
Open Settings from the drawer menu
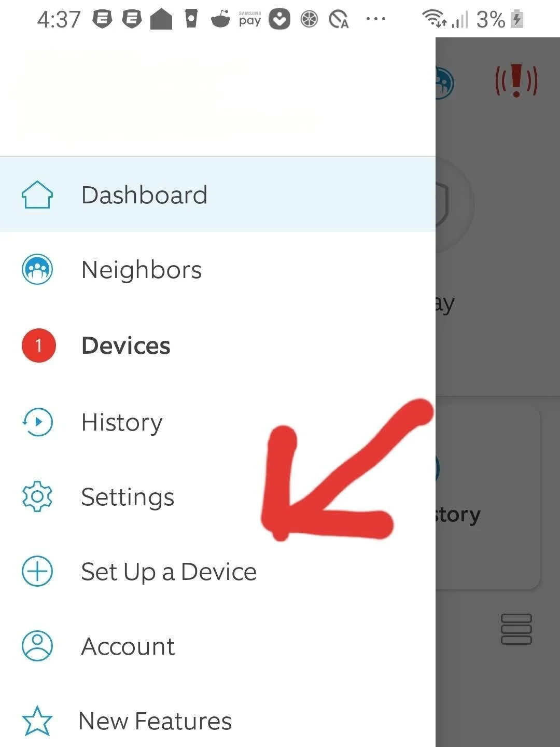click(218, 496)
